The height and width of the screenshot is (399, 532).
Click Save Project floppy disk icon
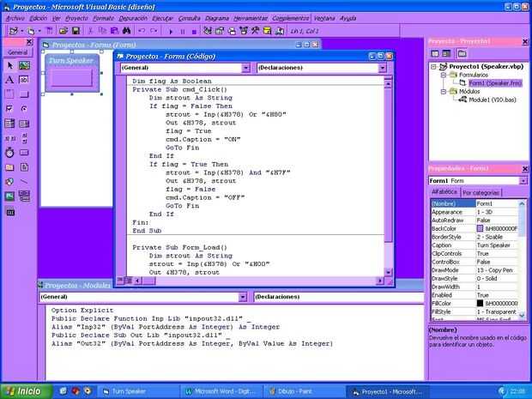[76, 31]
